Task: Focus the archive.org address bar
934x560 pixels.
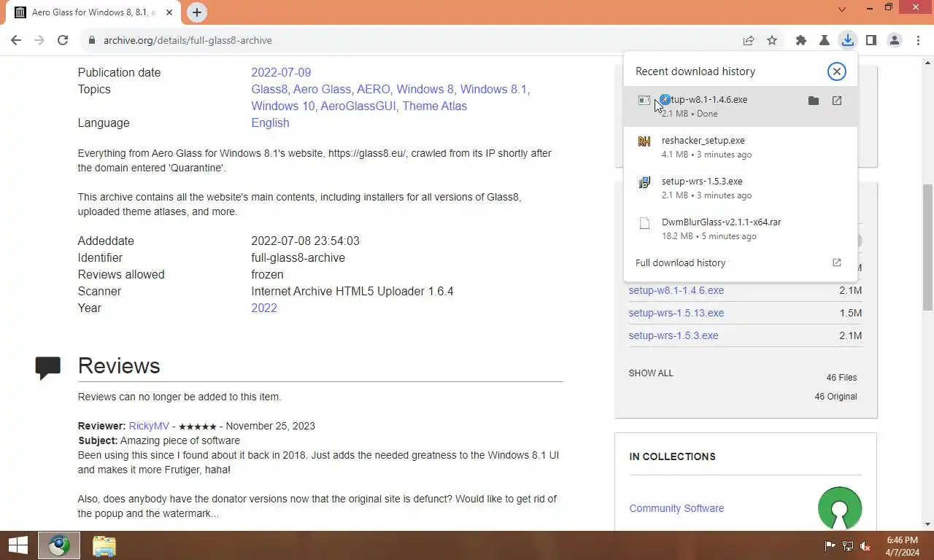Action: point(409,41)
